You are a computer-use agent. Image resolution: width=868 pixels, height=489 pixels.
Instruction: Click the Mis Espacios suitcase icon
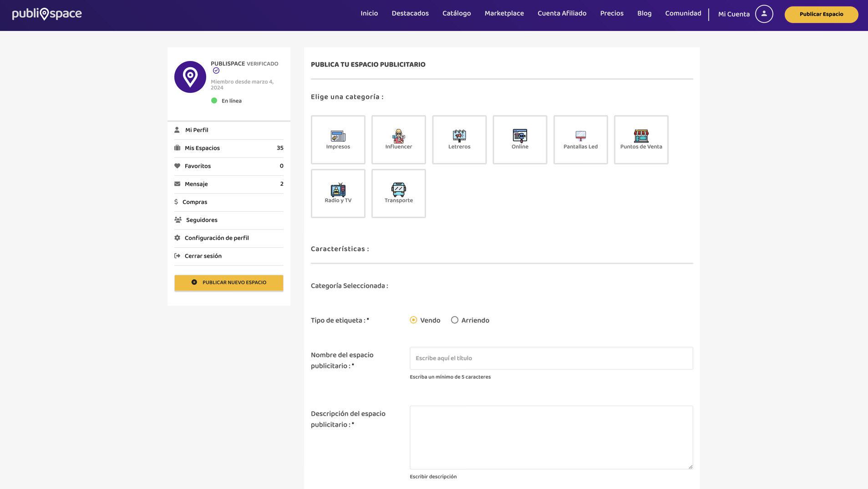click(177, 148)
